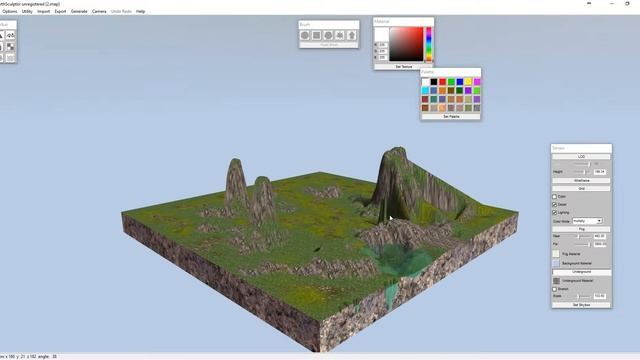The width and height of the screenshot is (640, 360).
Task: Click the Set Texture button
Action: point(404,67)
